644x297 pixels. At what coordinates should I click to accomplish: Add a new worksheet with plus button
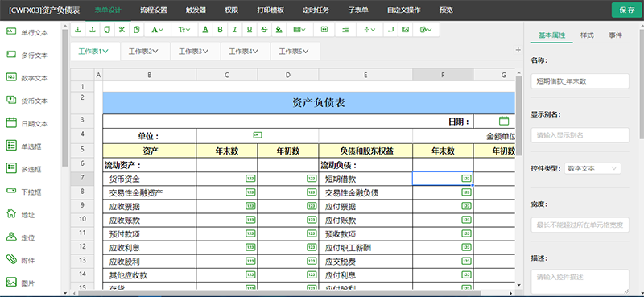coord(518,50)
